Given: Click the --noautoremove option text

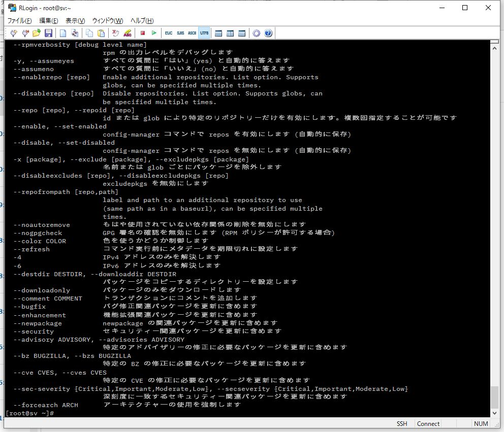Looking at the screenshot, I should coord(42,225).
